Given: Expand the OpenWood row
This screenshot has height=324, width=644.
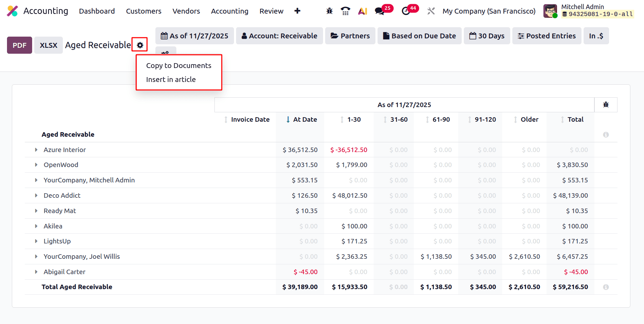Looking at the screenshot, I should 36,165.
